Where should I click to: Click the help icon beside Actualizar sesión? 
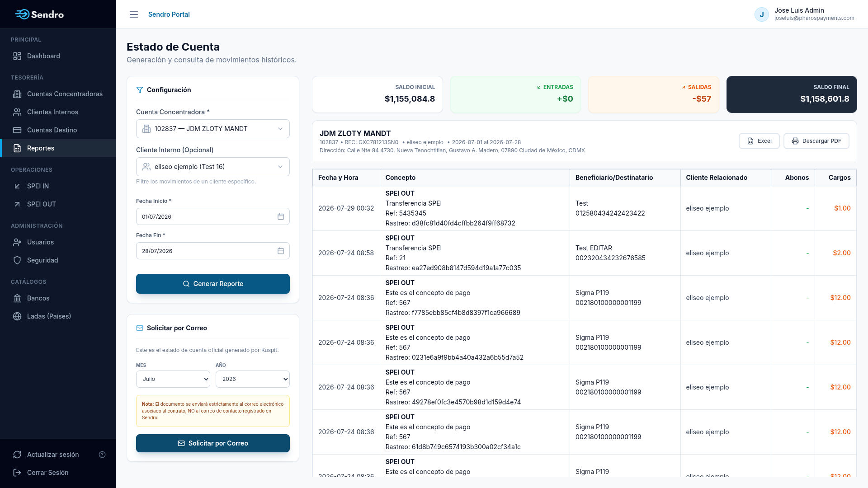(x=102, y=455)
